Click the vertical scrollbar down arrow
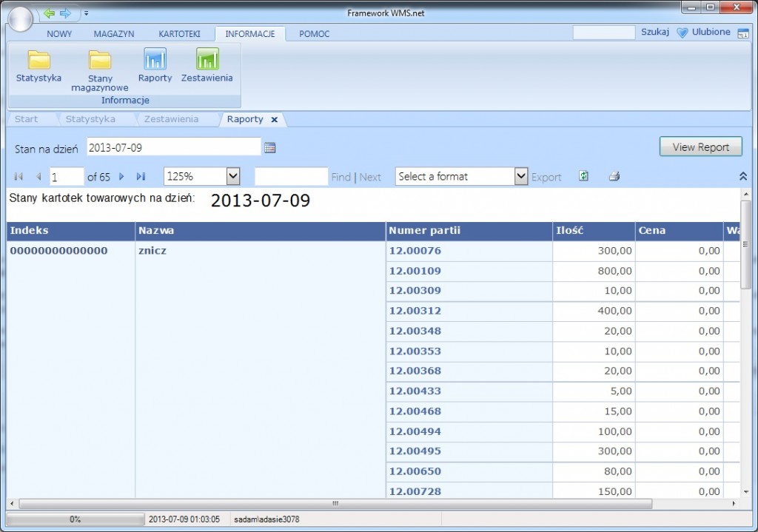 [x=746, y=492]
